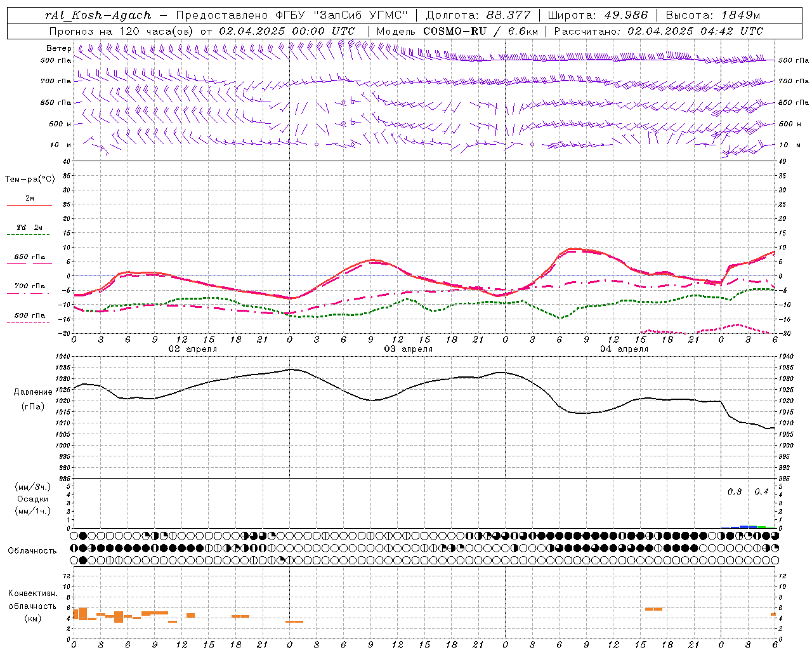Click the 2м temperature legend entry
This screenshot has height=650, width=812.
click(x=30, y=199)
